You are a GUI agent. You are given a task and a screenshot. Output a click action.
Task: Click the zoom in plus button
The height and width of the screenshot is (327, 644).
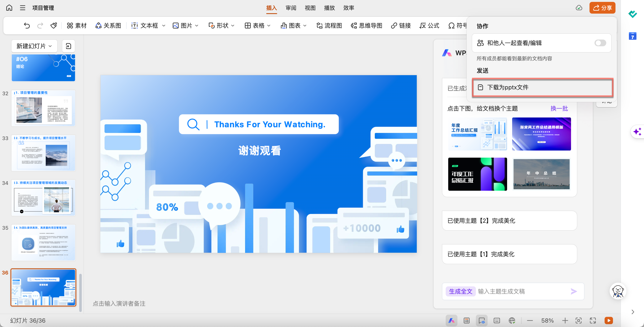[x=565, y=321]
